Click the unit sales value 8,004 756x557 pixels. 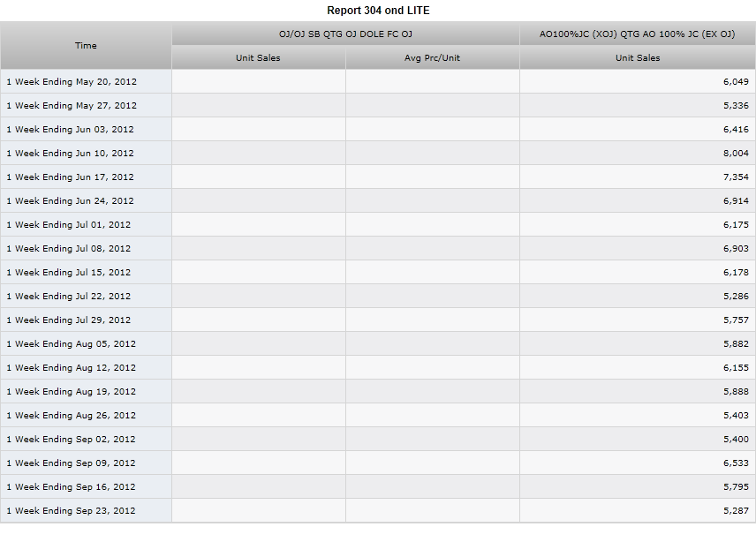tap(736, 154)
